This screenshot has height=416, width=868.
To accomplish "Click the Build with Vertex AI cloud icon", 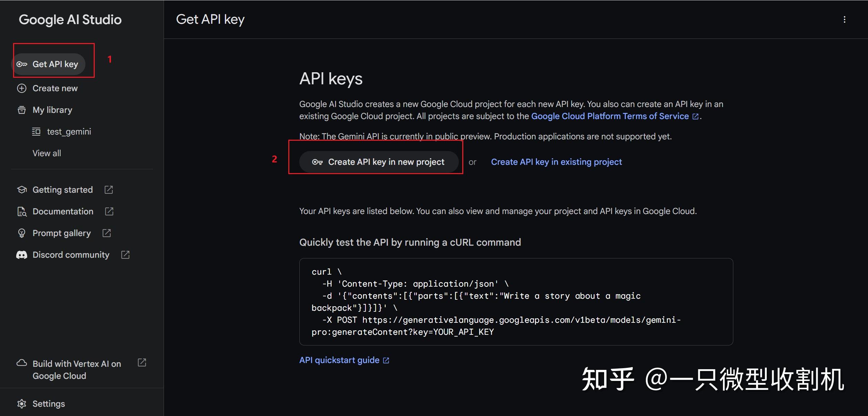I will tap(21, 363).
